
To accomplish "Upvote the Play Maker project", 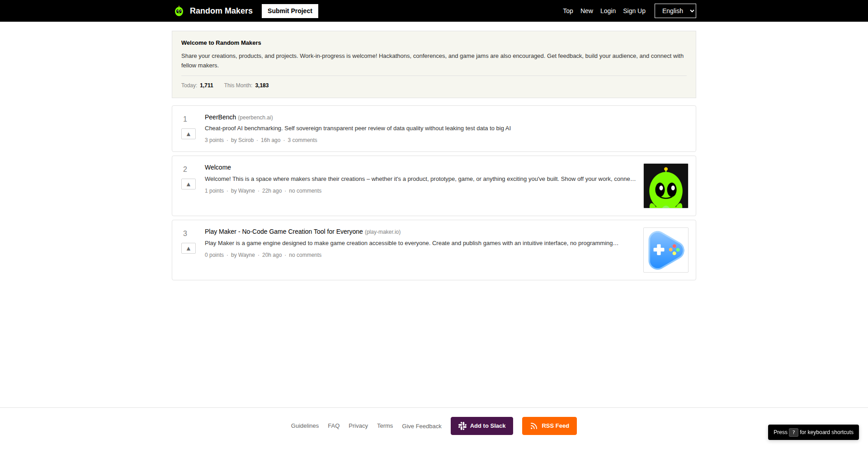I will (x=189, y=248).
